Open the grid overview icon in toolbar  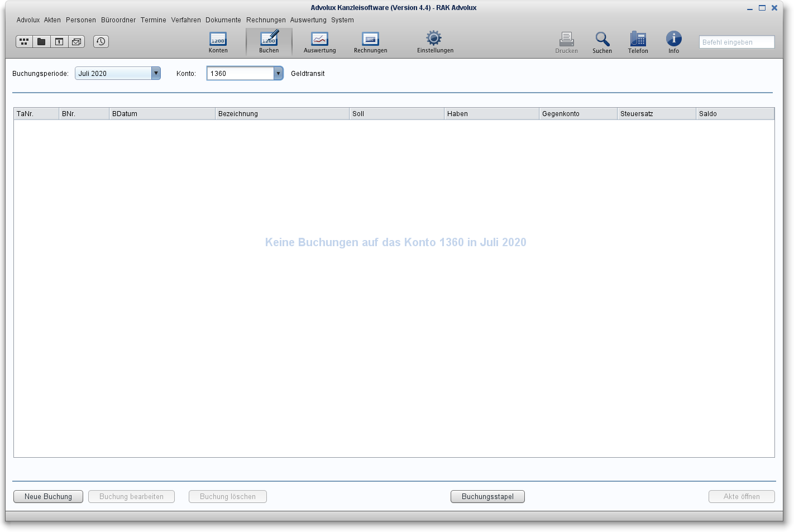24,41
